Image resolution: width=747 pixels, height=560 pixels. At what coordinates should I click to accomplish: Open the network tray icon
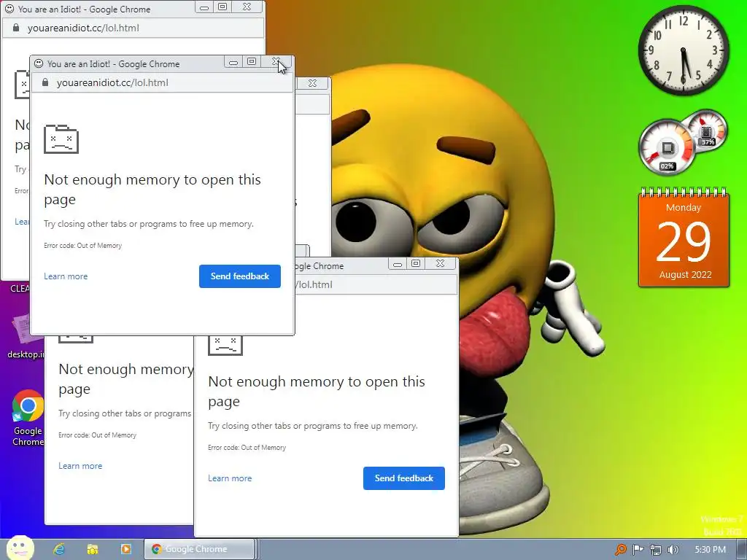point(656,550)
